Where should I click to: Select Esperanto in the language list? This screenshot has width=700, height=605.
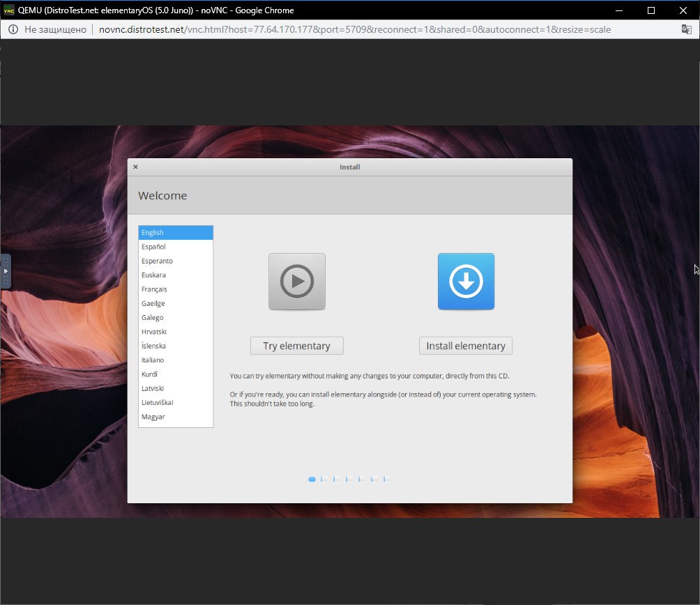(176, 261)
